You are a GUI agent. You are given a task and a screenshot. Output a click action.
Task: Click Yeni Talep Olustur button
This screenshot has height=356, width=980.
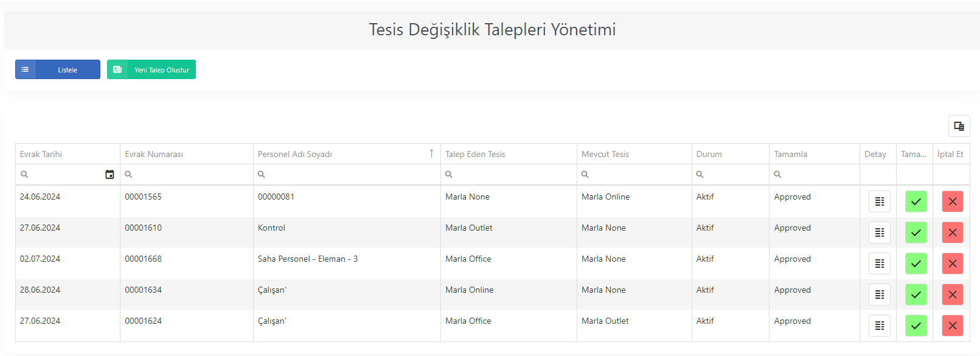(x=151, y=69)
